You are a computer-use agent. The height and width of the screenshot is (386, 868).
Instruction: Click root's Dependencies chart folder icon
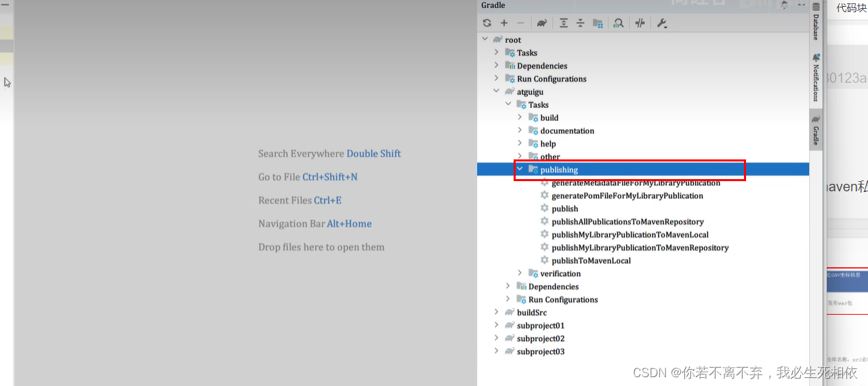coord(510,65)
